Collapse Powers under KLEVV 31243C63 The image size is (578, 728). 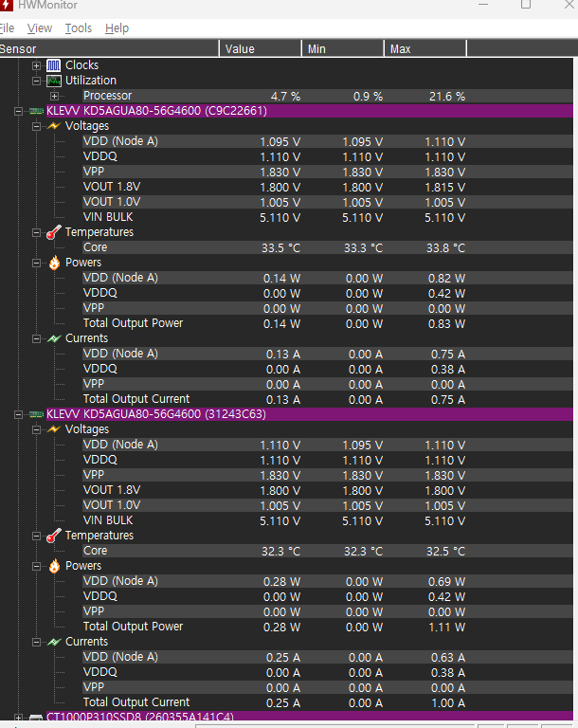[36, 566]
